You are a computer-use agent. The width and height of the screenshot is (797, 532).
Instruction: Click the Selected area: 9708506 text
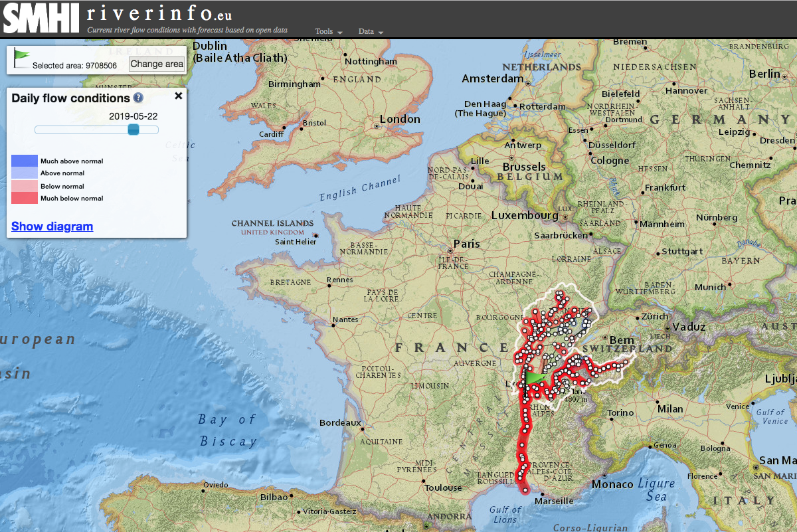coord(75,66)
